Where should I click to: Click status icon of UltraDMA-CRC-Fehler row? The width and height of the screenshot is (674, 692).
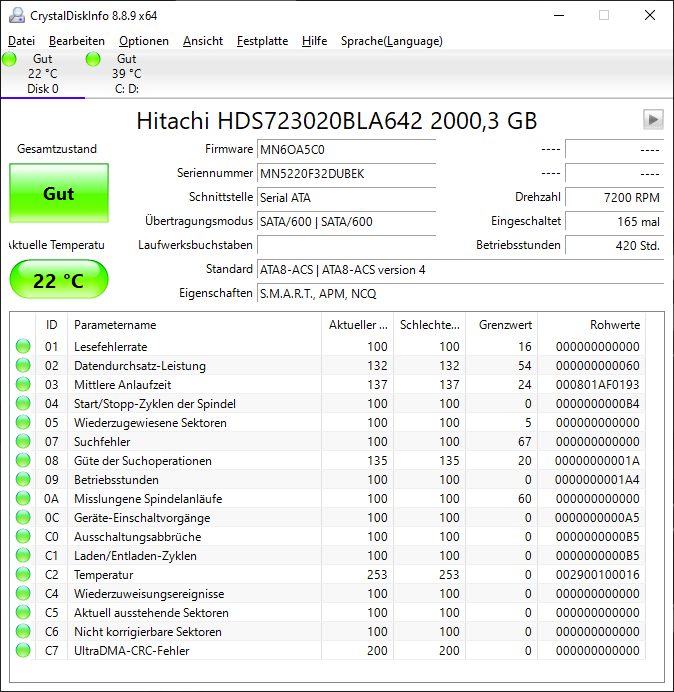23,650
